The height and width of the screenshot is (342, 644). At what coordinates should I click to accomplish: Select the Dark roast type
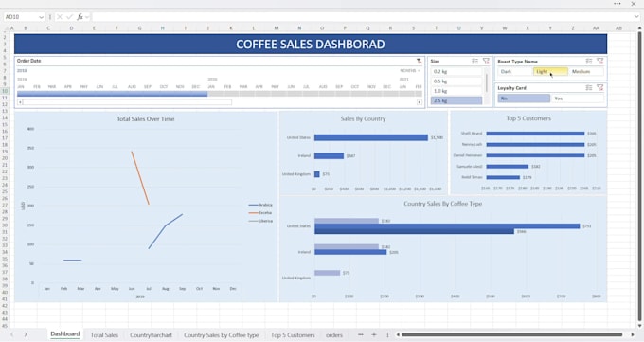point(514,71)
